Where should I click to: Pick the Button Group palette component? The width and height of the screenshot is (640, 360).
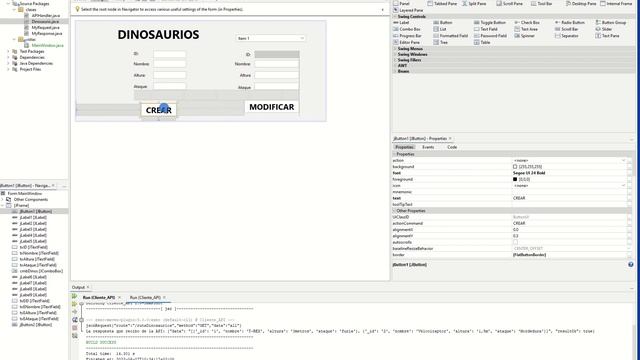point(611,22)
